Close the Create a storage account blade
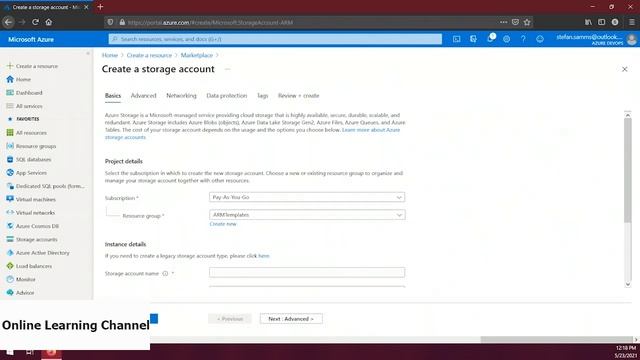The width and height of the screenshot is (640, 360). [x=624, y=69]
